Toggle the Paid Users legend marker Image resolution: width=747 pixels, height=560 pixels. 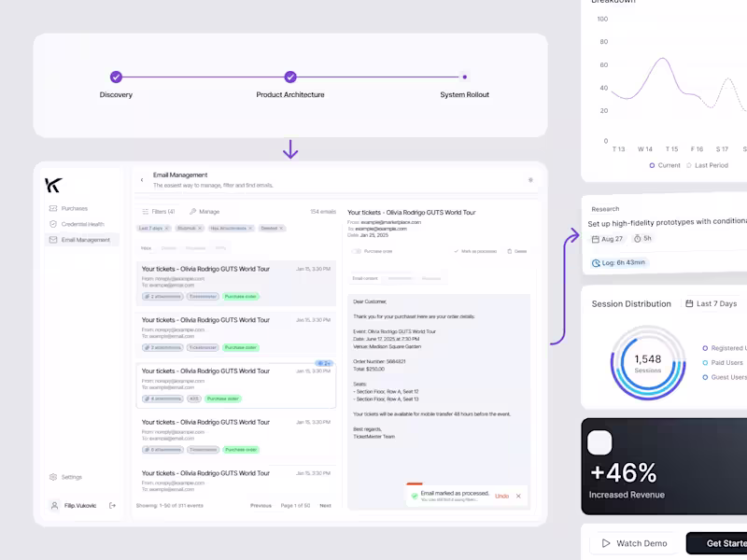(705, 363)
